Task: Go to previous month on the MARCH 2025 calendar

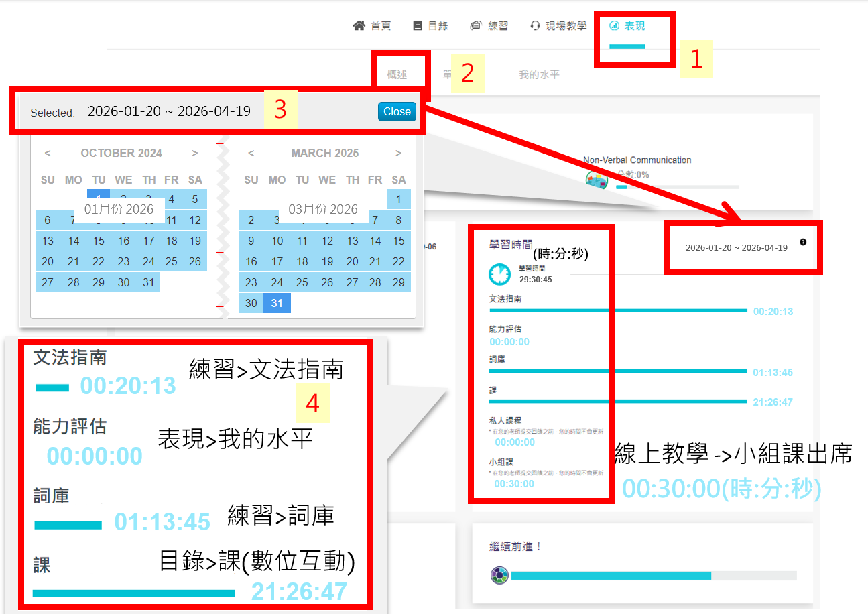Action: tap(251, 153)
